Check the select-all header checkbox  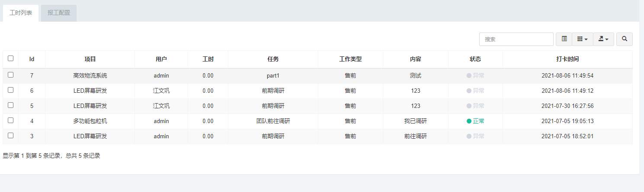[x=11, y=59]
